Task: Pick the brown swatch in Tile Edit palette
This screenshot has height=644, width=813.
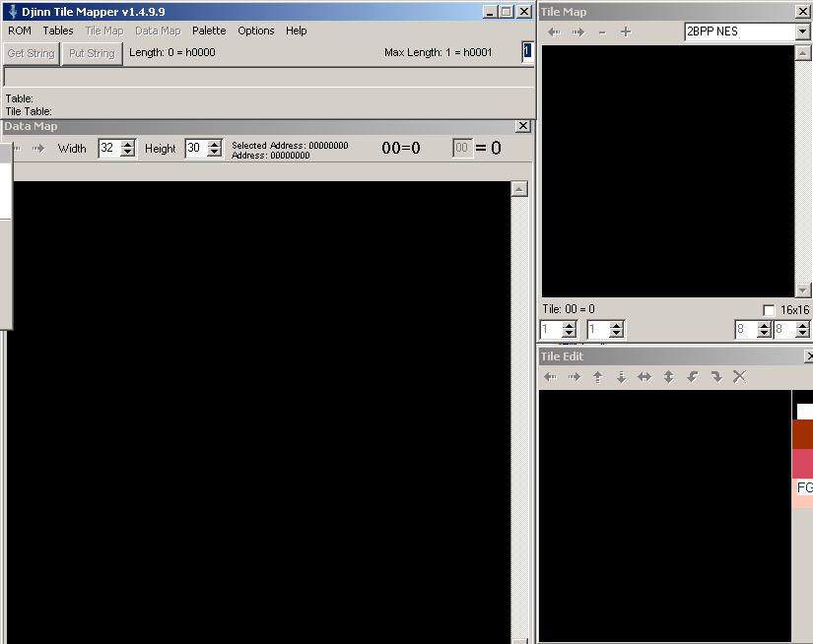Action: tap(802, 434)
